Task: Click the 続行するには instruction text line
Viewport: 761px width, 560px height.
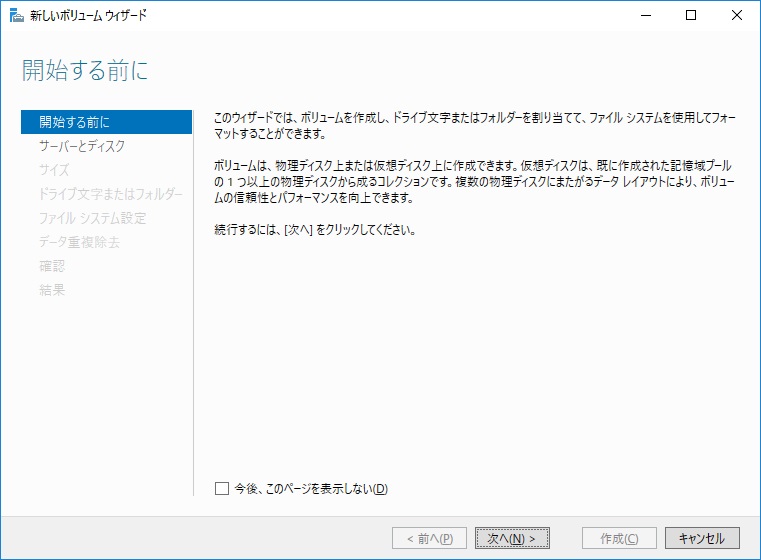Action: (x=314, y=230)
